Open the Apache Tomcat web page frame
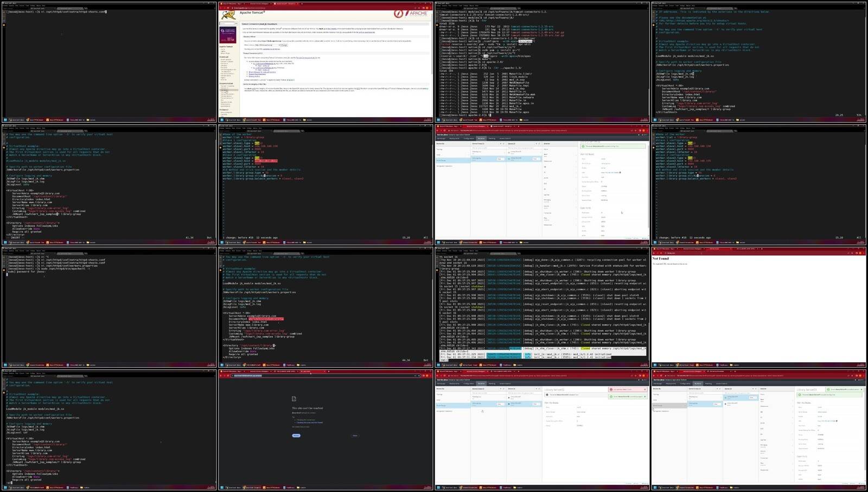 click(x=325, y=61)
